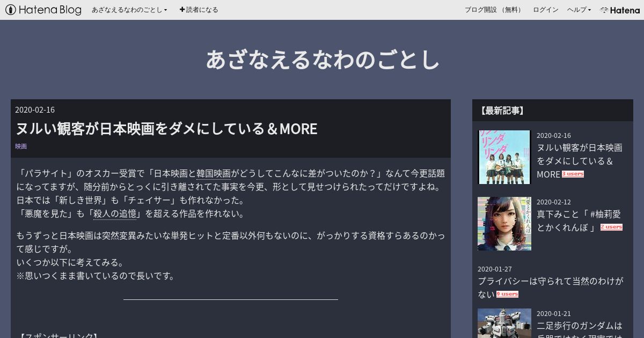Open the Gundam robot thumbnail
Image resolution: width=644 pixels, height=338 pixels.
[x=504, y=323]
